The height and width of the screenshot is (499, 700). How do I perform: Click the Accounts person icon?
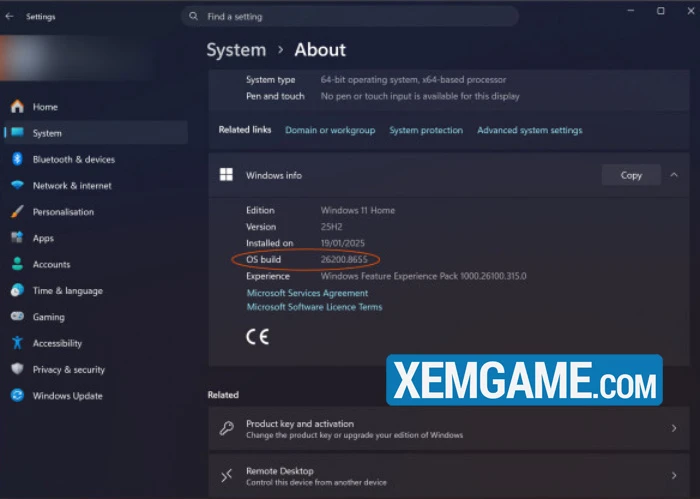17,264
